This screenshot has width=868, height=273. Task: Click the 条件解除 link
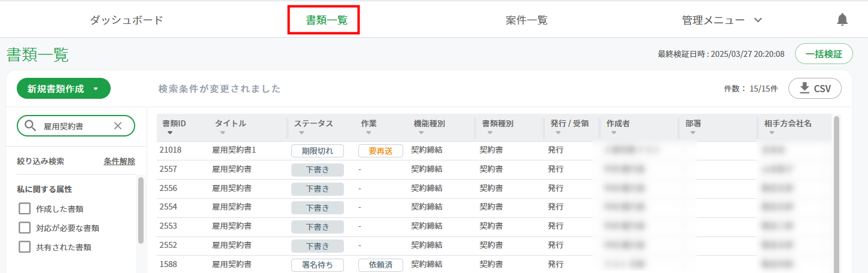pyautogui.click(x=119, y=161)
